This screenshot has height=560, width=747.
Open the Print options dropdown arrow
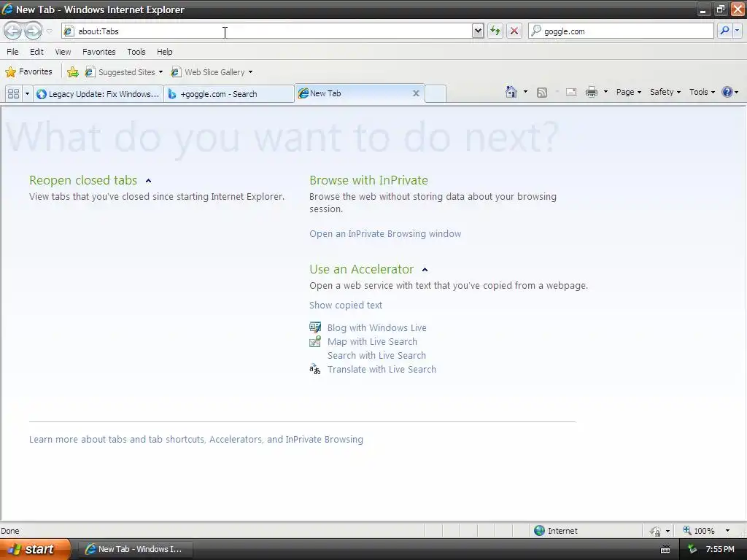click(605, 92)
